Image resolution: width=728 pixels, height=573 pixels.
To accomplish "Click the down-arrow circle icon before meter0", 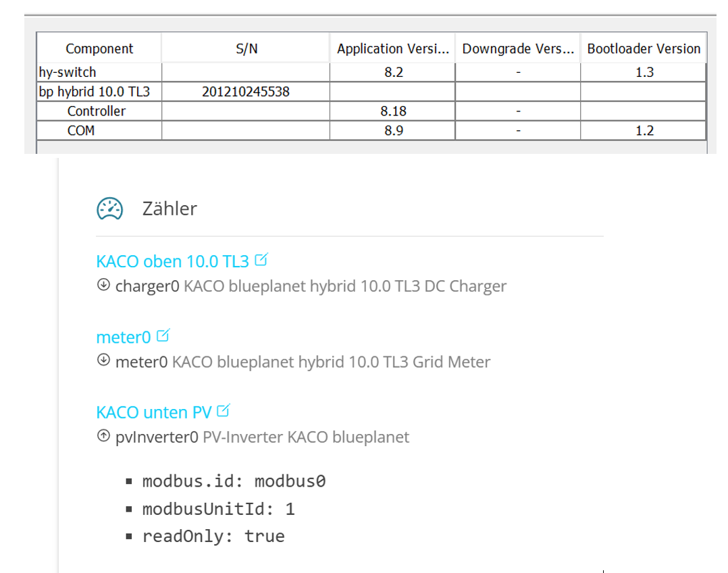I will click(x=103, y=360).
